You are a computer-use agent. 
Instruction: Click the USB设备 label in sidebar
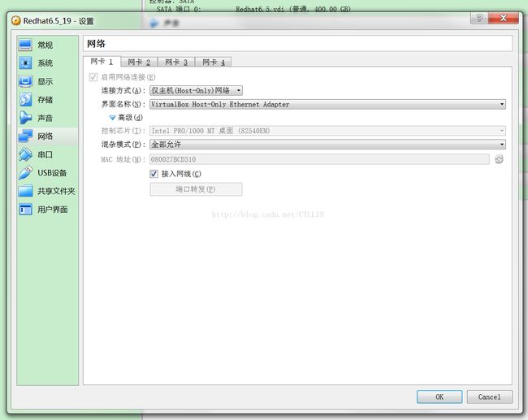52,173
